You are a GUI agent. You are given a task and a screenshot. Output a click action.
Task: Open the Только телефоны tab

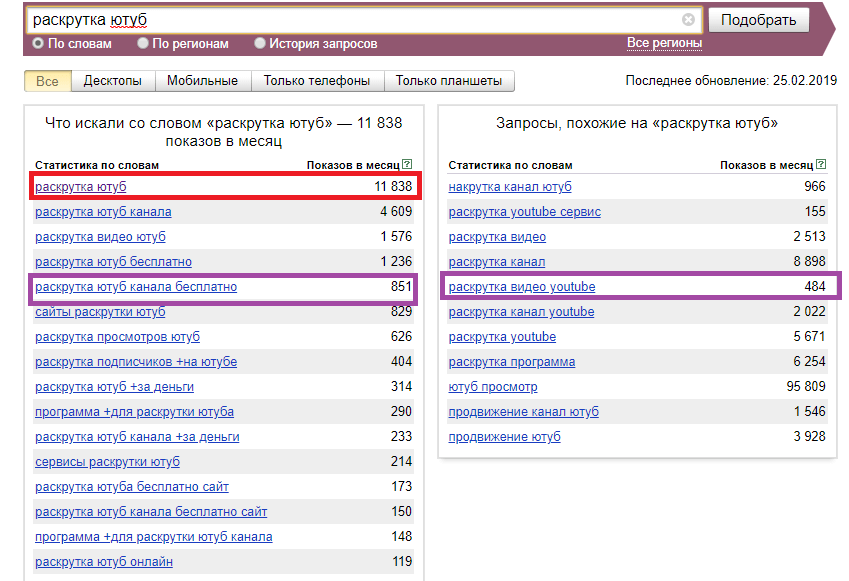click(x=316, y=81)
